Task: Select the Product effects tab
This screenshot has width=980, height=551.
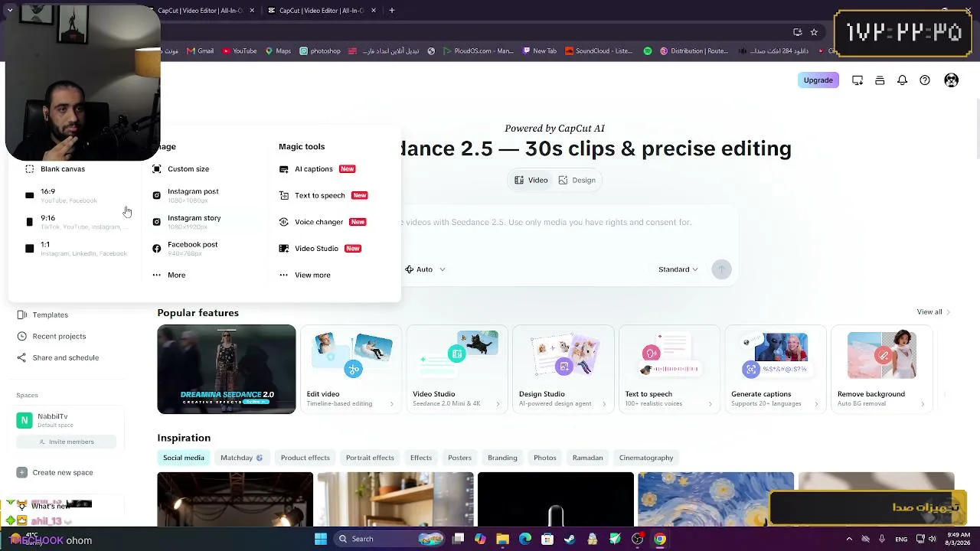Action: [305, 458]
